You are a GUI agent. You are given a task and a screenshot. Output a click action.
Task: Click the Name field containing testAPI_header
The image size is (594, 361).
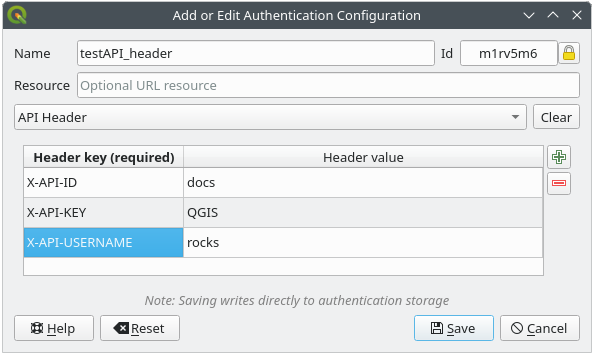point(256,53)
